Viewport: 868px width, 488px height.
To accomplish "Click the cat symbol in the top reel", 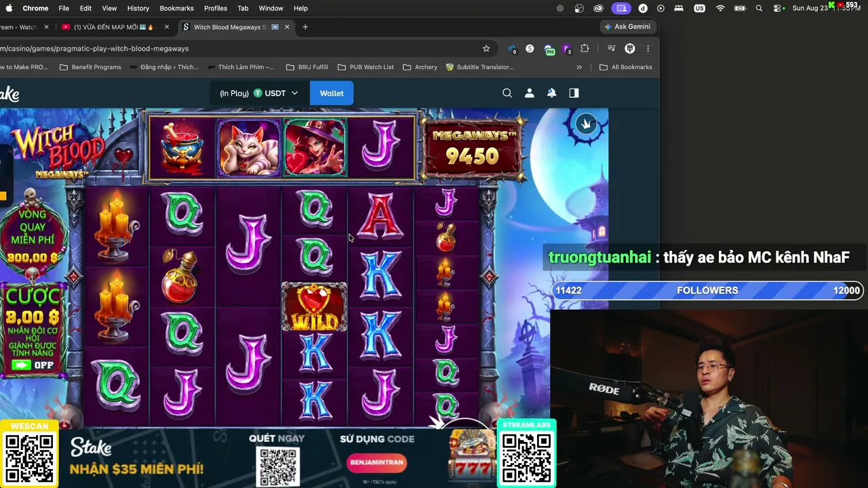I will coord(248,148).
